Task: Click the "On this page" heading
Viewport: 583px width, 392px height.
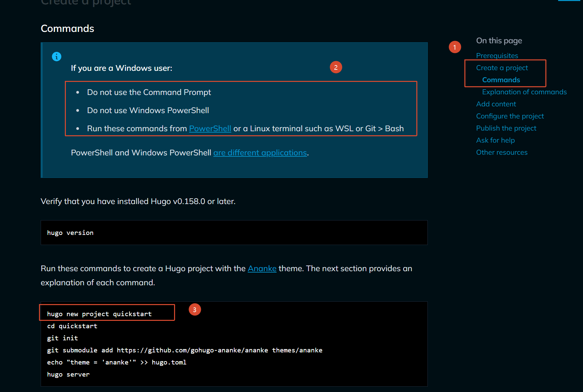Action: click(x=499, y=41)
